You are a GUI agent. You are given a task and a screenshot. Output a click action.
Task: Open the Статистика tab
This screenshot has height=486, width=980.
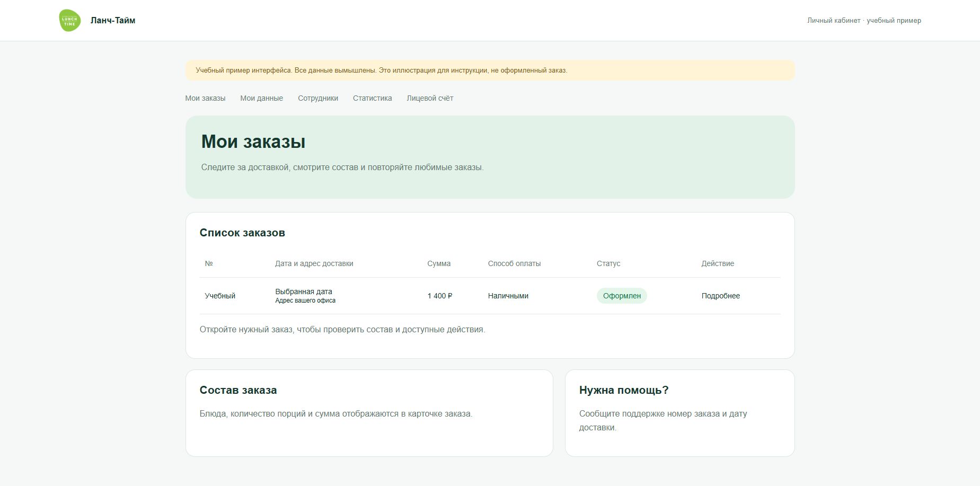coord(373,98)
